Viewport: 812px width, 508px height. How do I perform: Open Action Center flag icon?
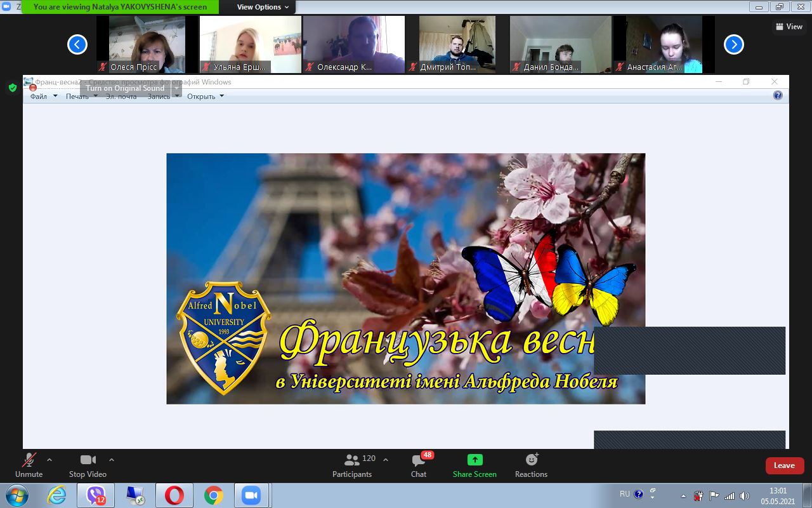point(714,495)
